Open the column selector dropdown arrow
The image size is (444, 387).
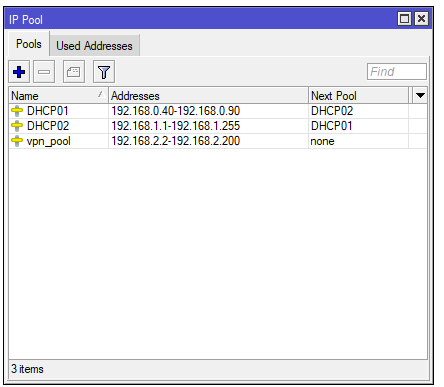tap(420, 96)
